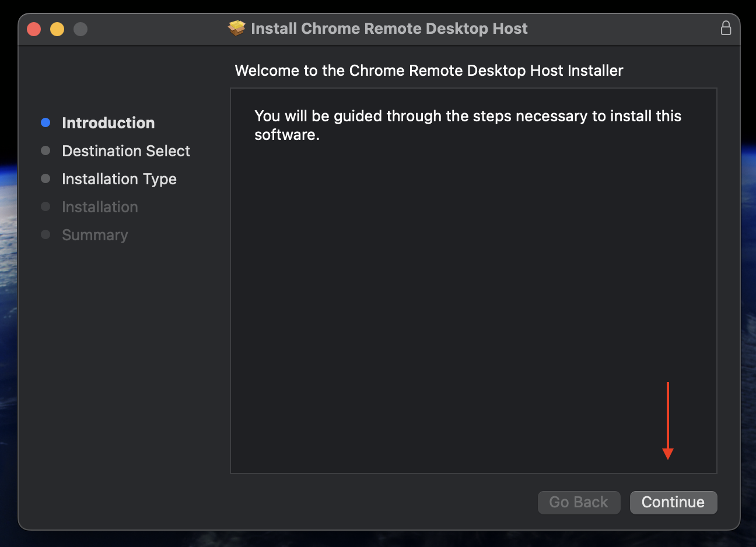Select the Installation Type step

point(119,179)
